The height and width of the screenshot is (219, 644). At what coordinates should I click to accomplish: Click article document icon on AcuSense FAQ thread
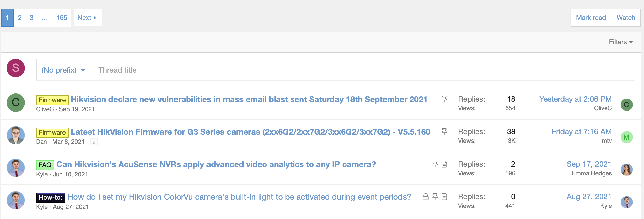pyautogui.click(x=444, y=164)
